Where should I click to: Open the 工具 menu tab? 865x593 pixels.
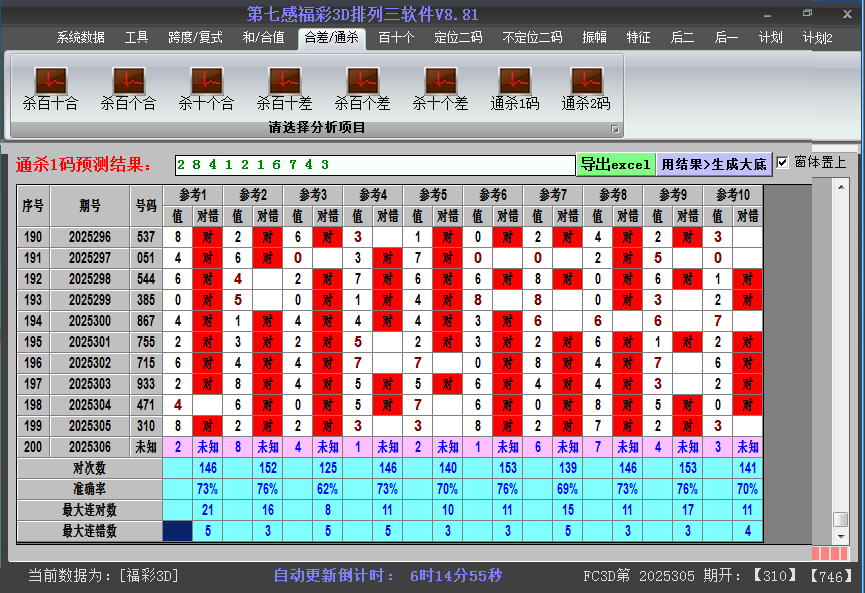(137, 37)
